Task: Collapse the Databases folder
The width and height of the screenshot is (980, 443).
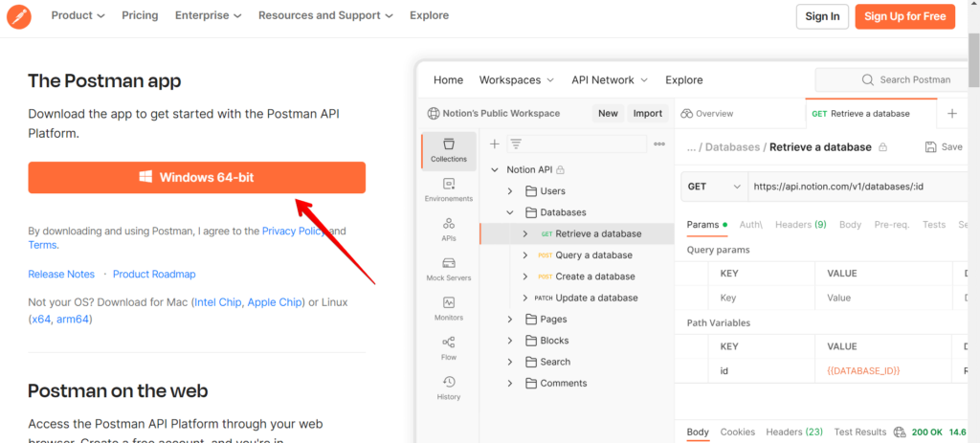Action: pyautogui.click(x=510, y=212)
